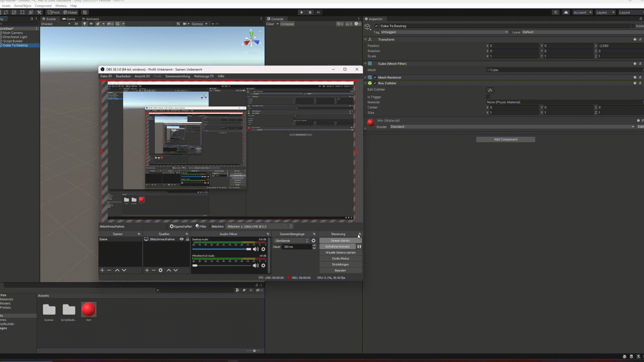Uncheck the Box Collider enable checkbox
The height and width of the screenshot is (362, 644).
(x=375, y=83)
